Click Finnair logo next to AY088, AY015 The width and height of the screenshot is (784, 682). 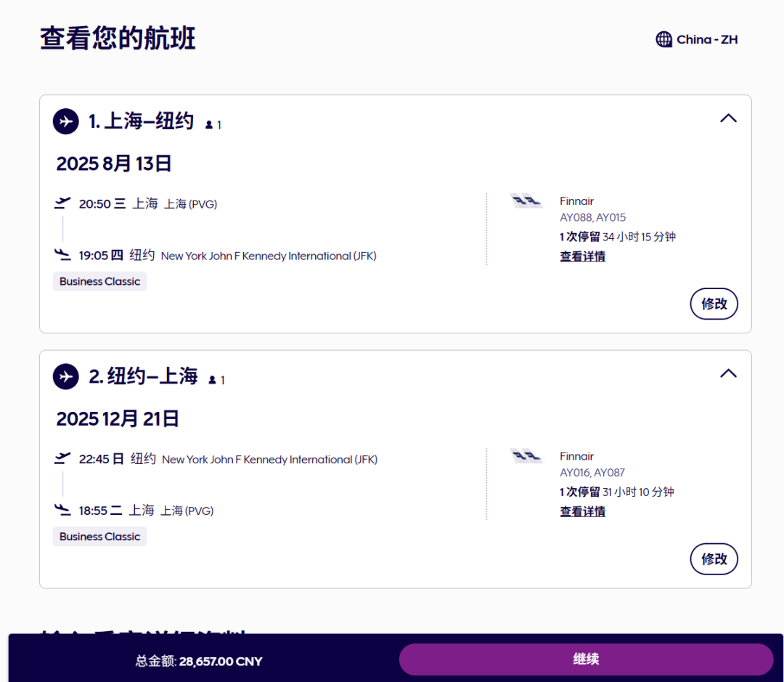tap(526, 201)
